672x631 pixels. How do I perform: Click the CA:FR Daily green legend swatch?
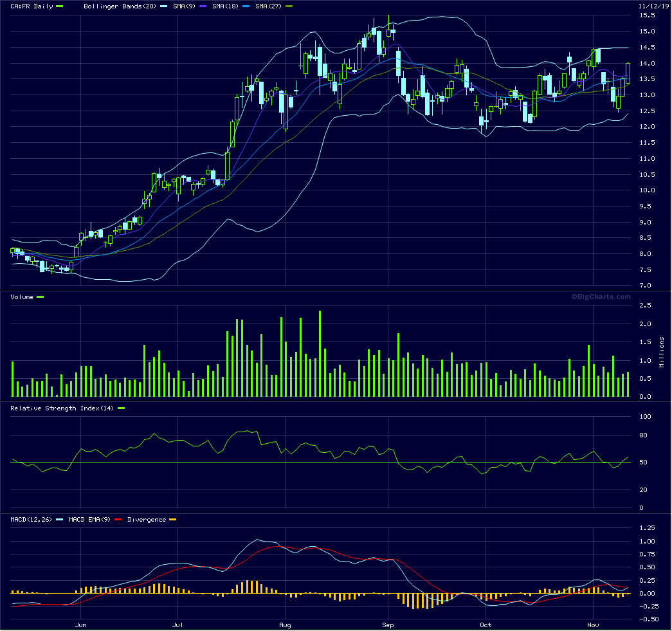tap(60, 6)
